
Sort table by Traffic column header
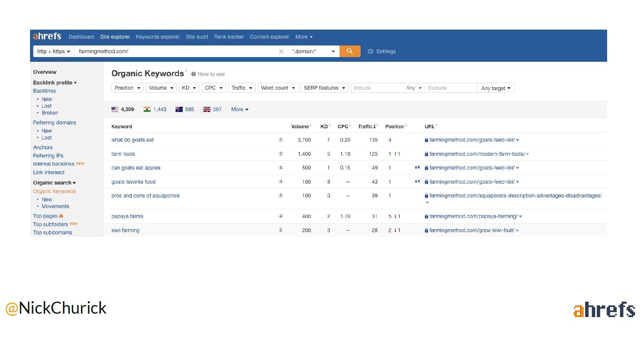(365, 127)
